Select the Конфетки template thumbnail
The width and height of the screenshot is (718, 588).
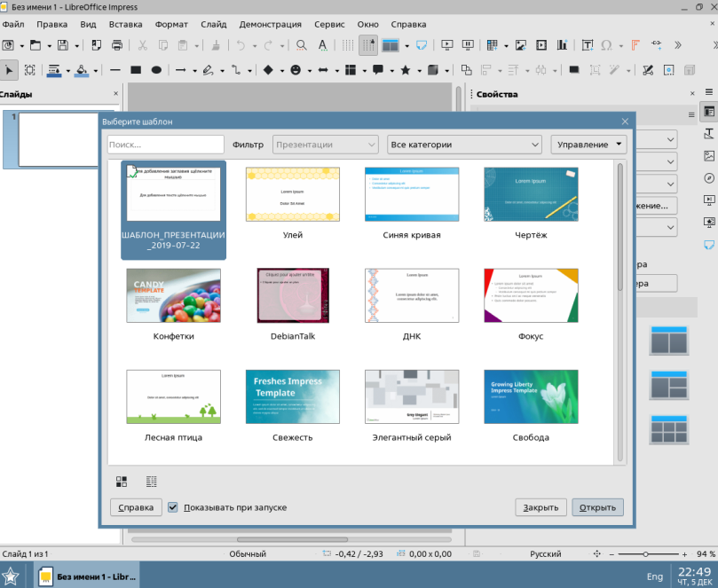coord(173,295)
